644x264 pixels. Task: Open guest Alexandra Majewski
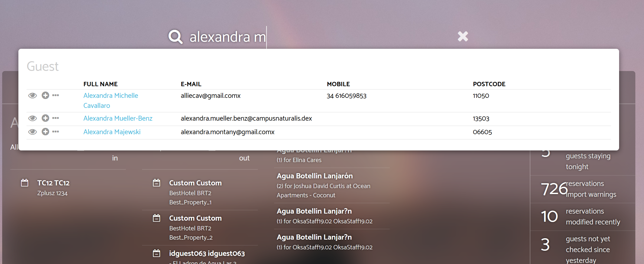point(112,132)
